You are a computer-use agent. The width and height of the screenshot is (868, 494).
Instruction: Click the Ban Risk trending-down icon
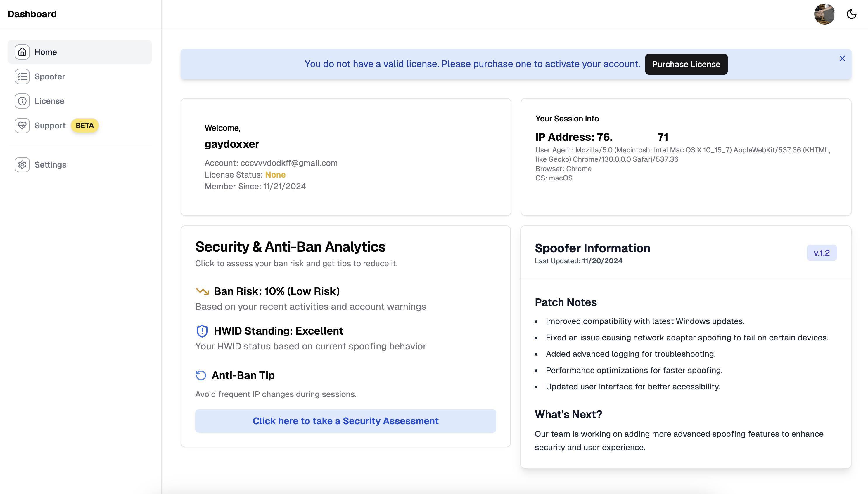click(202, 291)
